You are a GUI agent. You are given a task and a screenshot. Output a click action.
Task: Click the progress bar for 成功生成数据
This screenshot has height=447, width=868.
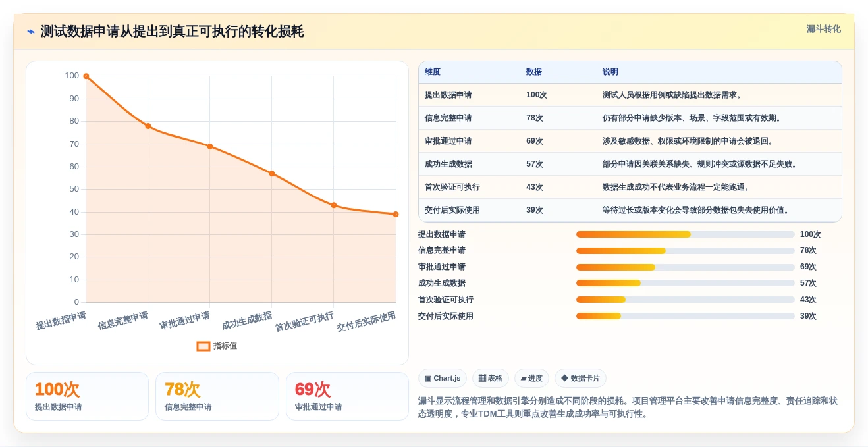coord(686,283)
